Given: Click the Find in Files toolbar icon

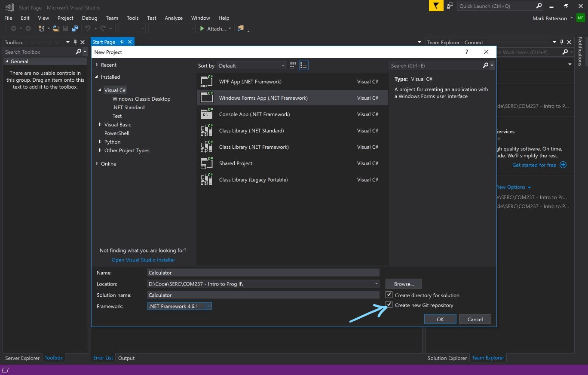Looking at the screenshot, I should 240,28.
